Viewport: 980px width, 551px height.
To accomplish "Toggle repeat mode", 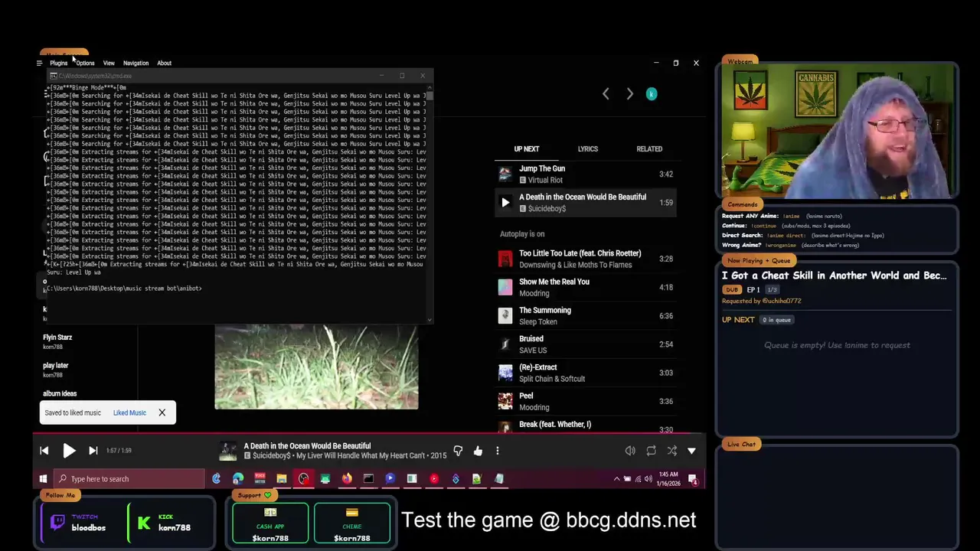I will point(651,451).
